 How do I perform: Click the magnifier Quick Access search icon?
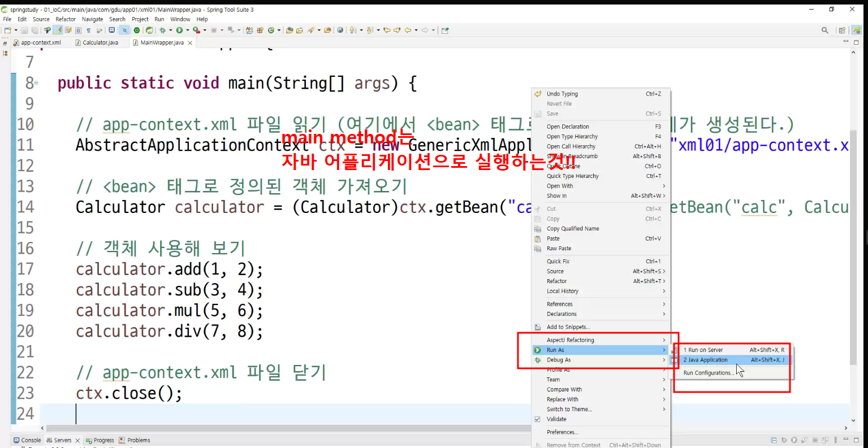click(825, 31)
